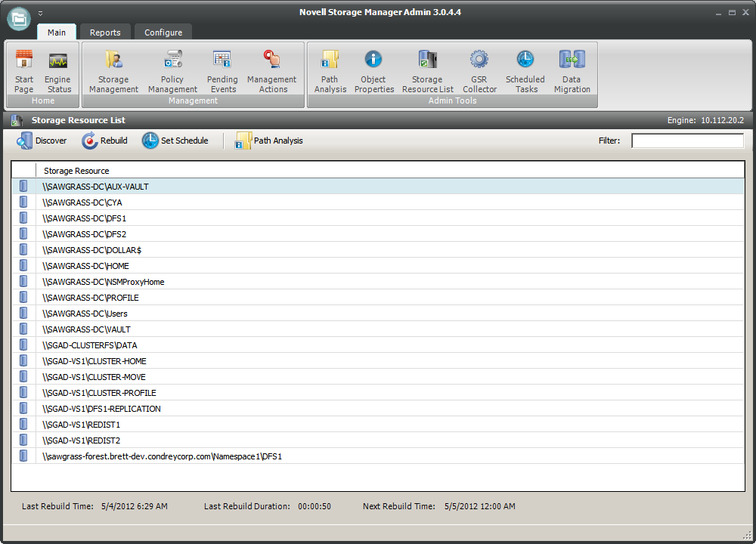Viewport: 756px width, 544px height.
Task: Select \\SGAD-VS1\REDIST2 row
Action: tap(378, 441)
